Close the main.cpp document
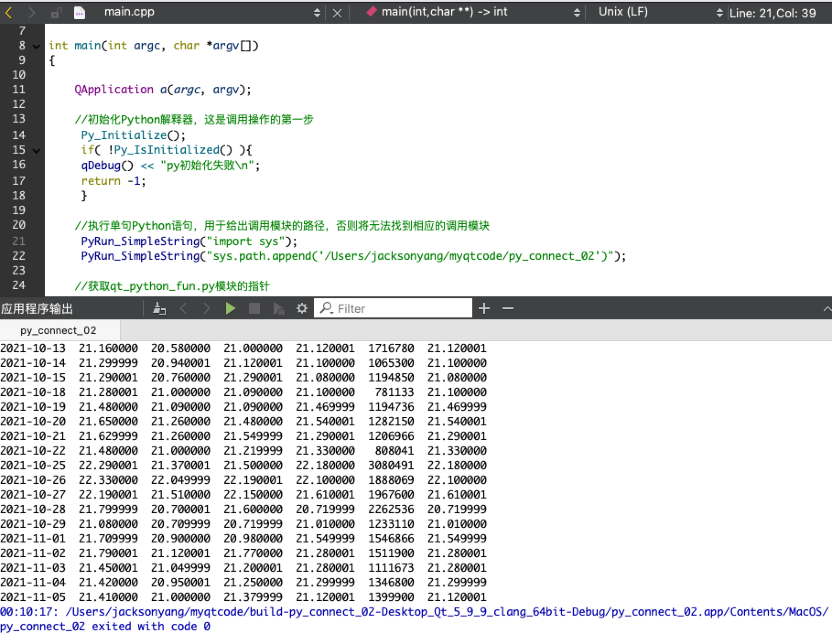Image resolution: width=832 pixels, height=644 pixels. point(337,13)
